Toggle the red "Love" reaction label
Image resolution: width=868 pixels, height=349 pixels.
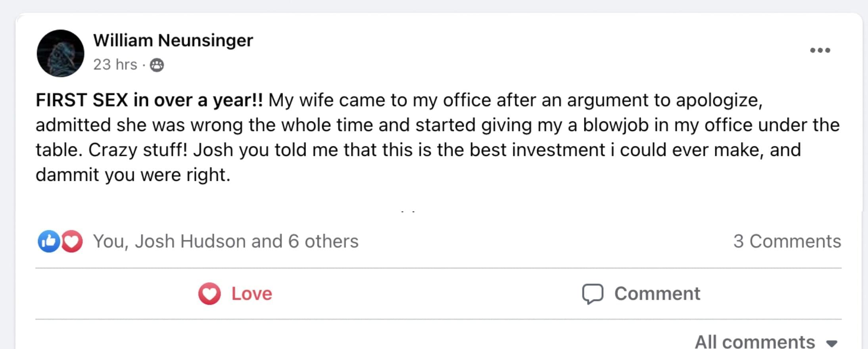(252, 294)
